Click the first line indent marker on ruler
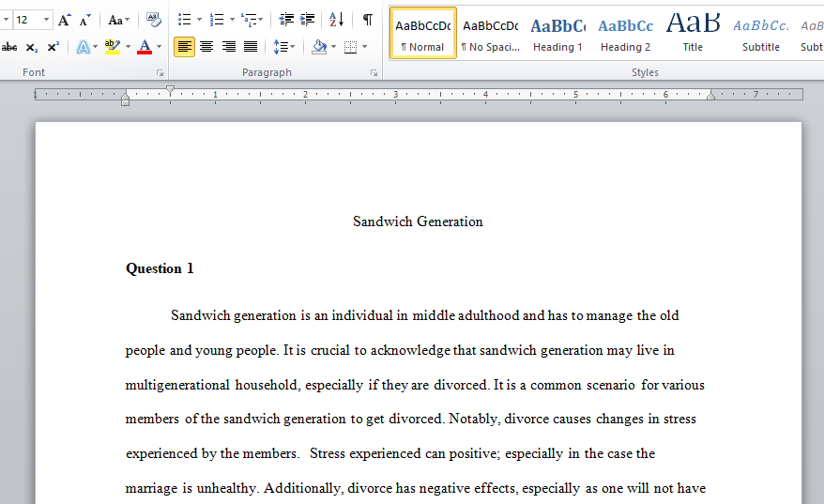 (x=170, y=90)
